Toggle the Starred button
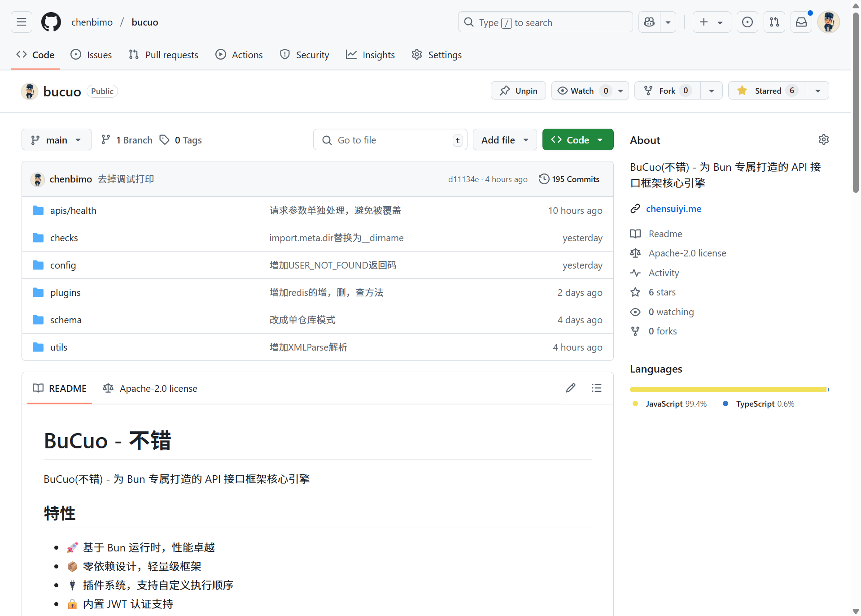 pyautogui.click(x=768, y=91)
